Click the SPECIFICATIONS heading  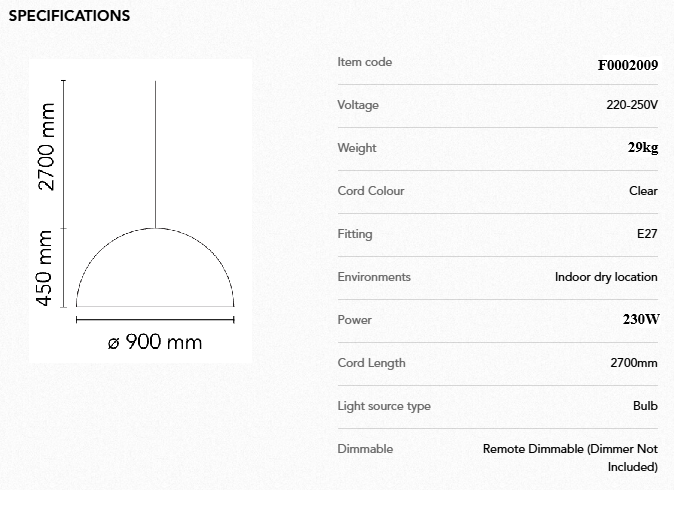[x=69, y=16]
